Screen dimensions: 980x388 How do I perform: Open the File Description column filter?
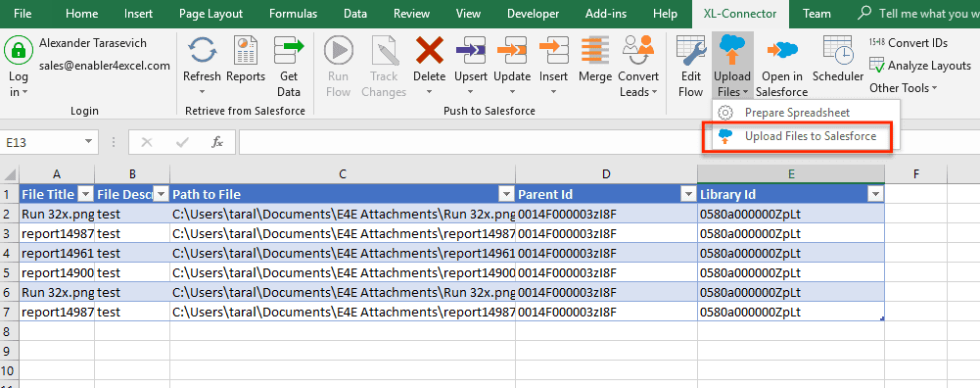pos(162,195)
